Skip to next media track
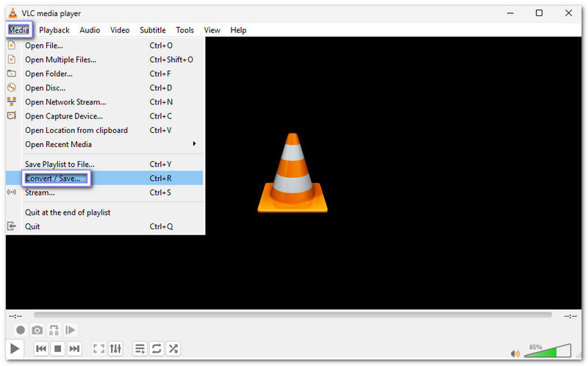 74,348
